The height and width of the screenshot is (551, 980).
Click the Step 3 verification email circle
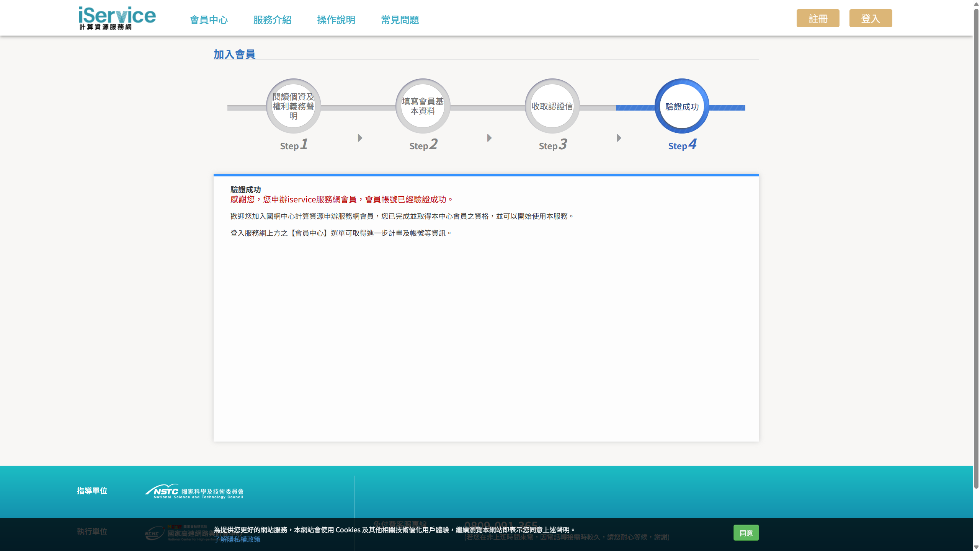click(552, 106)
